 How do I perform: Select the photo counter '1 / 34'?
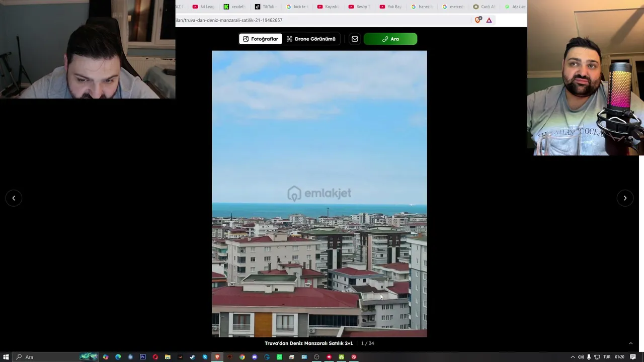(x=368, y=343)
